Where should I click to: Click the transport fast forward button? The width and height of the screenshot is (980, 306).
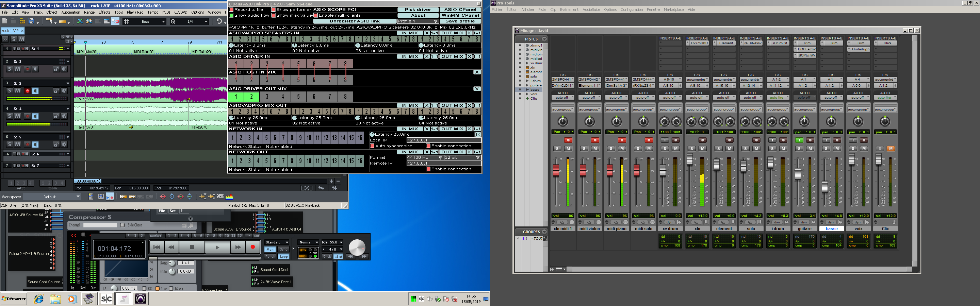click(x=238, y=247)
